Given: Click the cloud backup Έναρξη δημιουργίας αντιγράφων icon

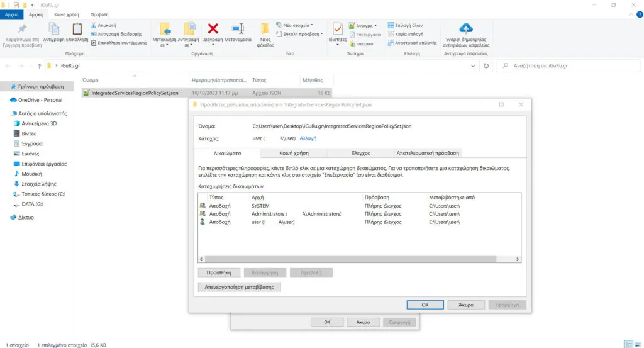Looking at the screenshot, I should click(466, 29).
